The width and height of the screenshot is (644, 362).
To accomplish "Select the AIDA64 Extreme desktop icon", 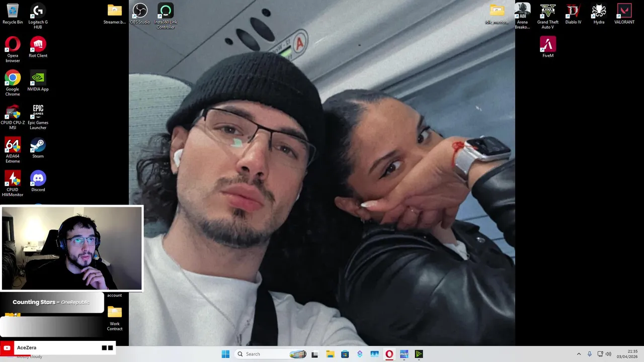I will (x=13, y=150).
